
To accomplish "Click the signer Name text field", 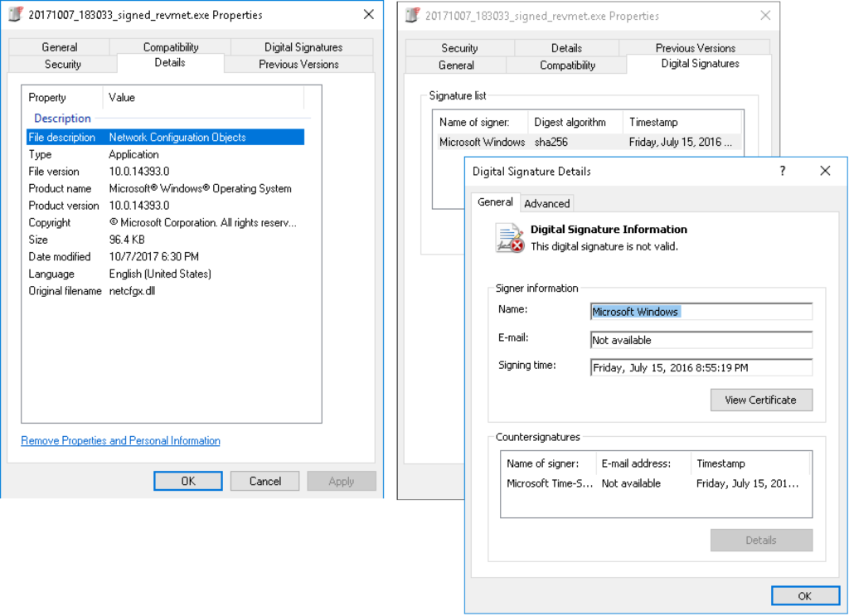I will click(x=701, y=312).
